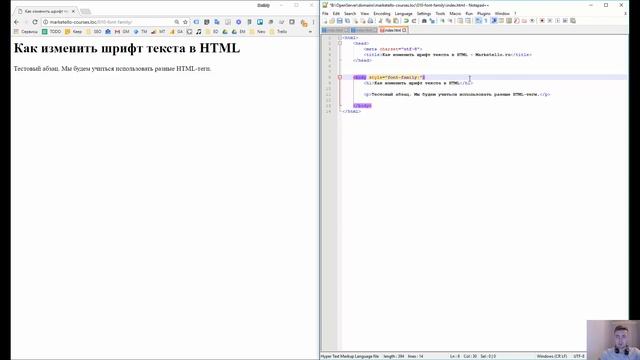Open the Language menu
Screen dimensions: 640x360
(403, 13)
